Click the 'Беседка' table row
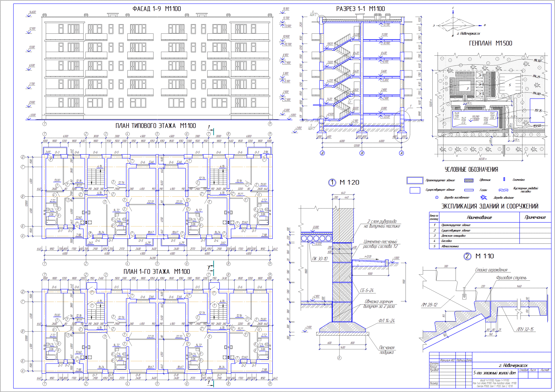Image resolution: width=555 pixels, height=392 pixels. [490, 241]
